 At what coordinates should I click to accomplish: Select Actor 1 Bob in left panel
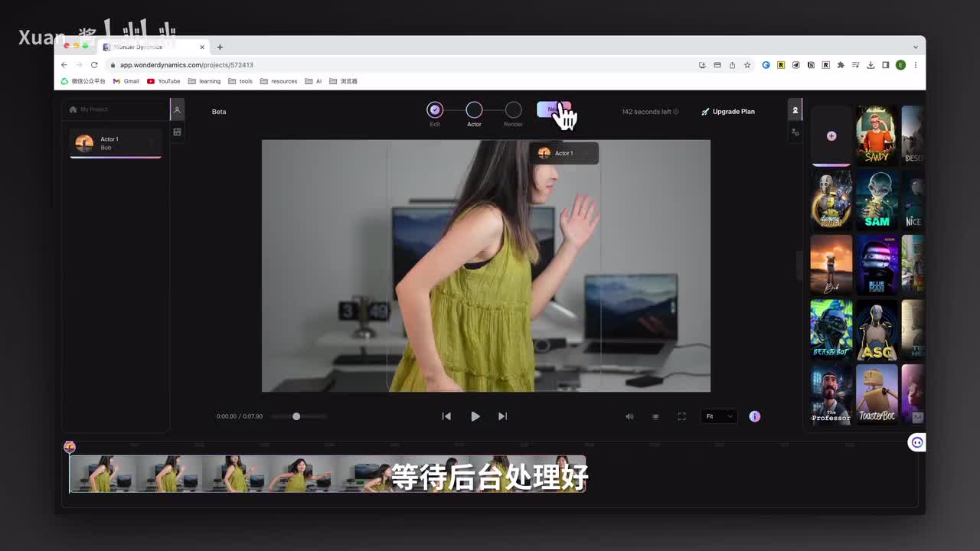click(x=115, y=143)
